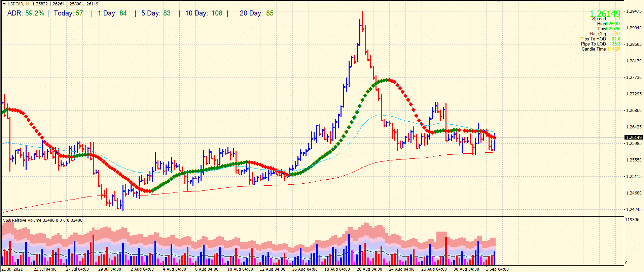Select the 5 Day: 83 label
The image size is (644, 272).
tap(156, 13)
